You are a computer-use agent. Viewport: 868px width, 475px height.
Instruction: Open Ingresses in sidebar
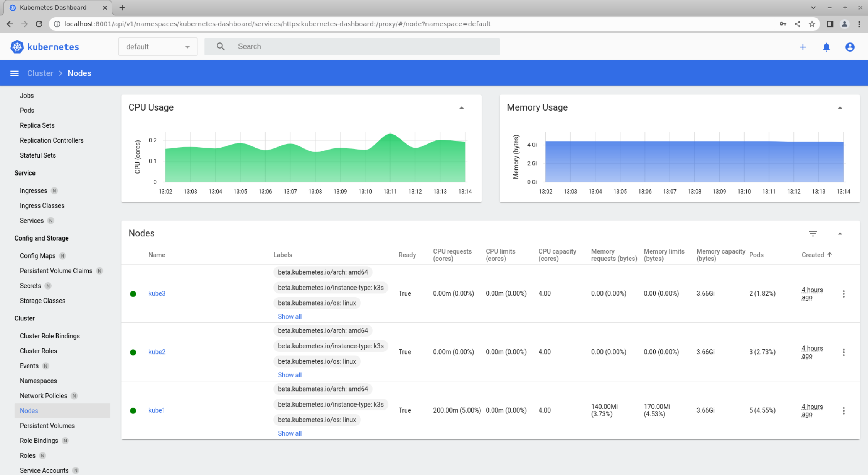[x=33, y=190]
